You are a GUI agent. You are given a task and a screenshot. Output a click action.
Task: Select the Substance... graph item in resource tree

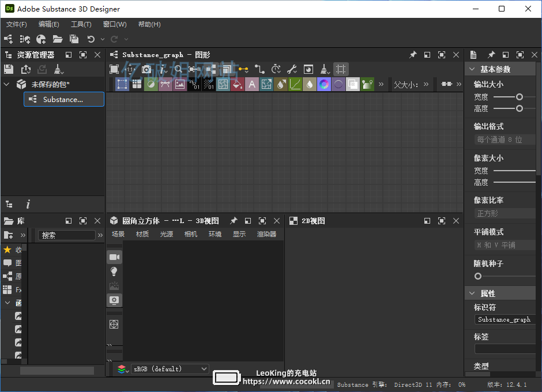(x=64, y=99)
